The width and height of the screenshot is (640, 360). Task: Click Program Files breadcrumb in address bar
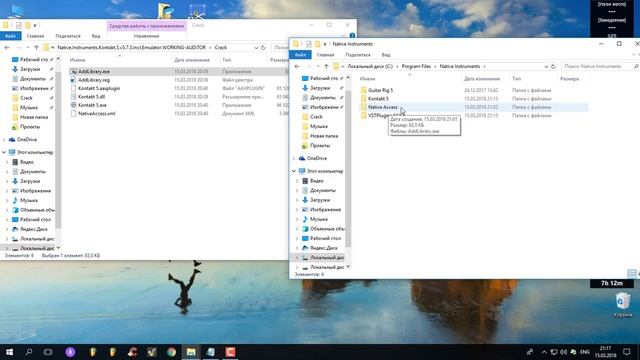(416, 67)
